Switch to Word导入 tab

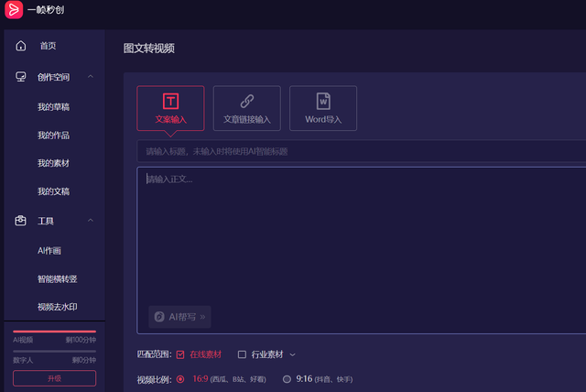(x=323, y=108)
